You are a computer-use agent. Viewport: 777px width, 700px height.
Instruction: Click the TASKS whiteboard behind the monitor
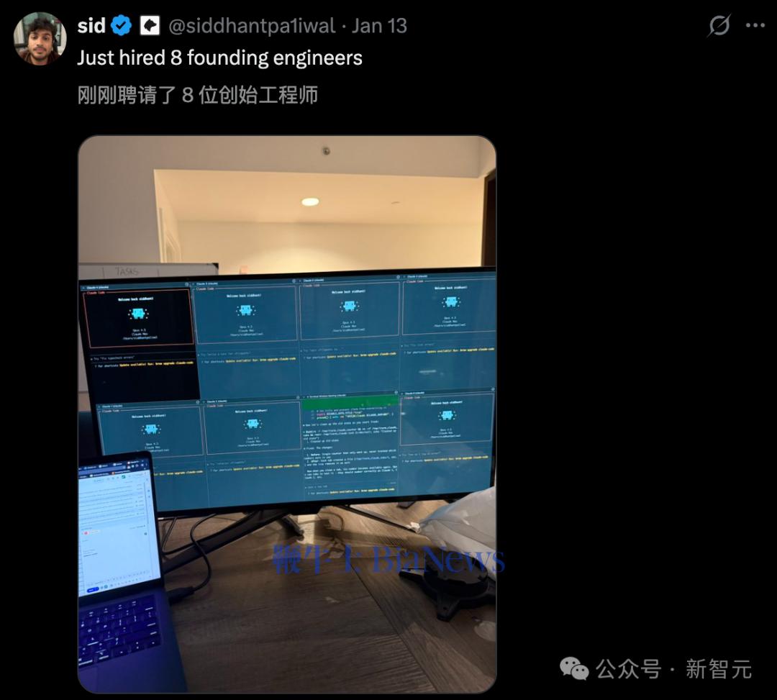click(x=147, y=271)
